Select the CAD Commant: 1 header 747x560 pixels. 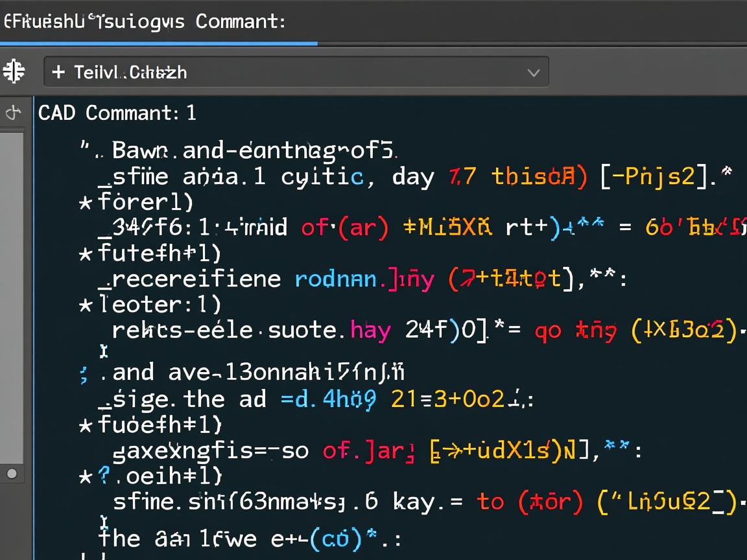[117, 113]
